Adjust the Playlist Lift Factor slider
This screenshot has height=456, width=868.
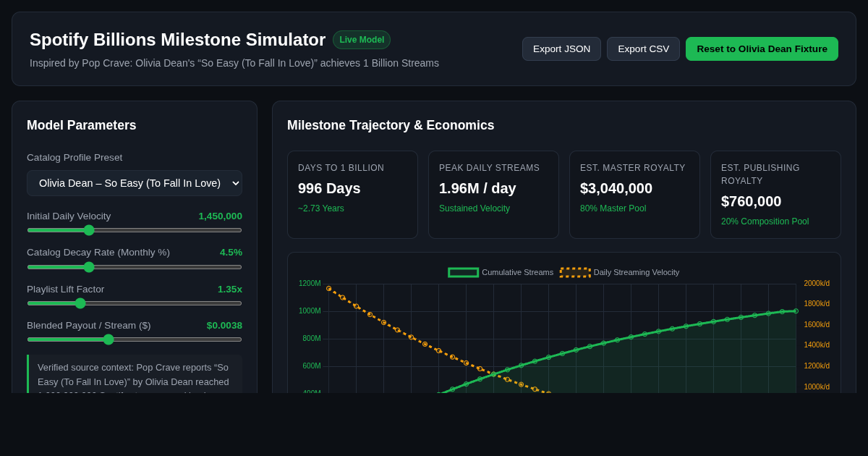[x=135, y=303]
